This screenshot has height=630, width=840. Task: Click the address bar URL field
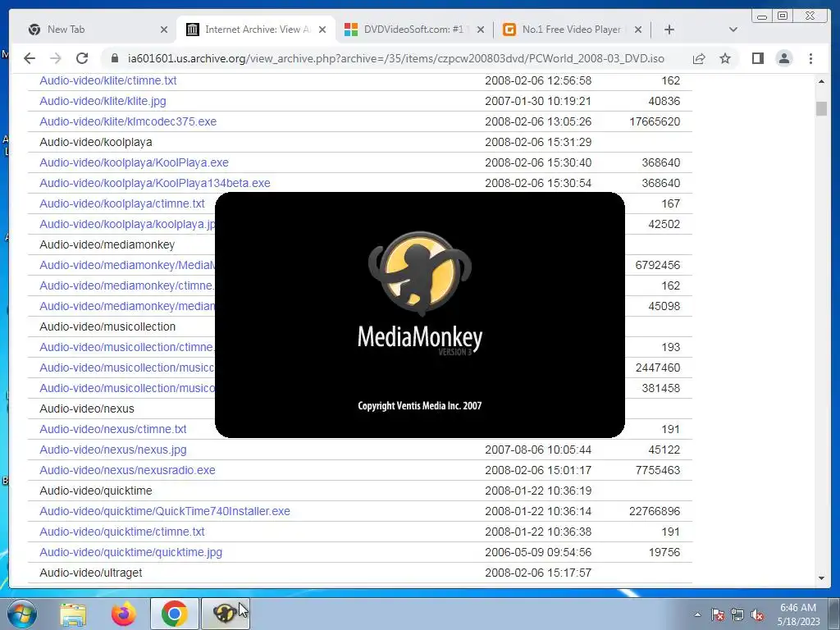point(395,58)
